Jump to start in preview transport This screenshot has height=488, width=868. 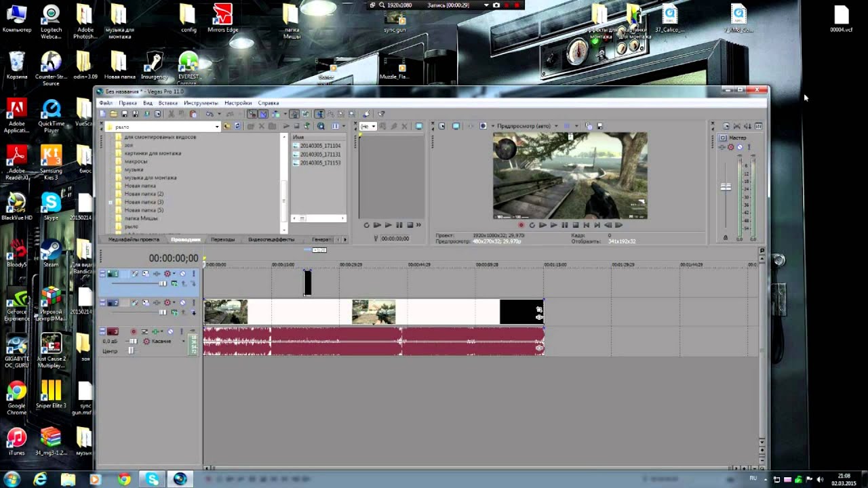(x=586, y=225)
